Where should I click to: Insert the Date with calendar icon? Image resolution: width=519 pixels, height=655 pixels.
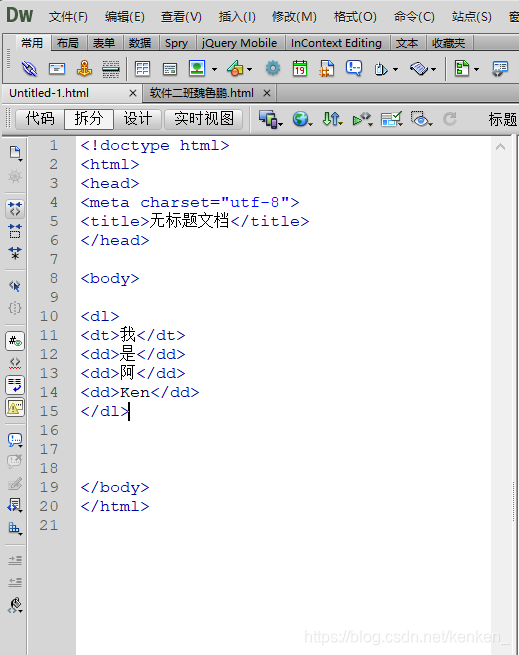pos(300,69)
